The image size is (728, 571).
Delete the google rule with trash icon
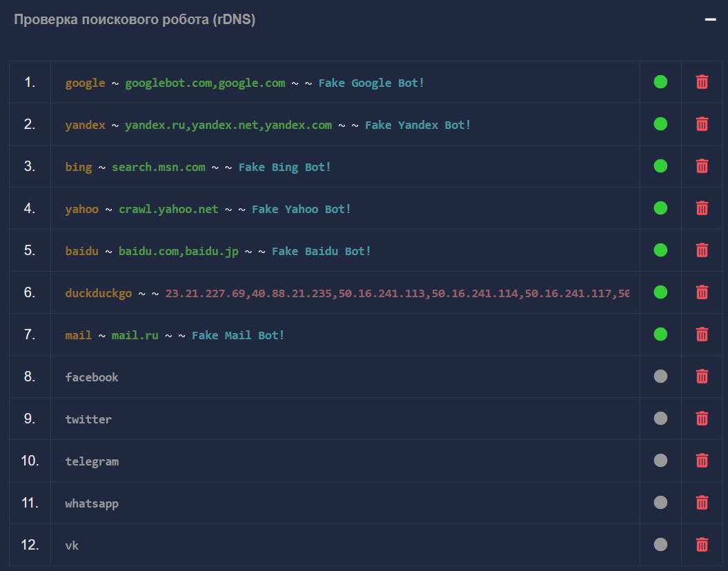702,82
